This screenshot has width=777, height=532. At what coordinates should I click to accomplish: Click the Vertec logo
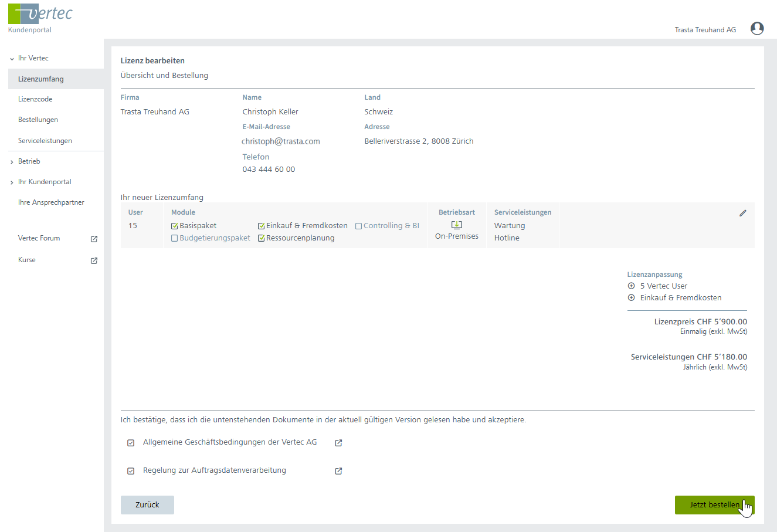tap(40, 14)
